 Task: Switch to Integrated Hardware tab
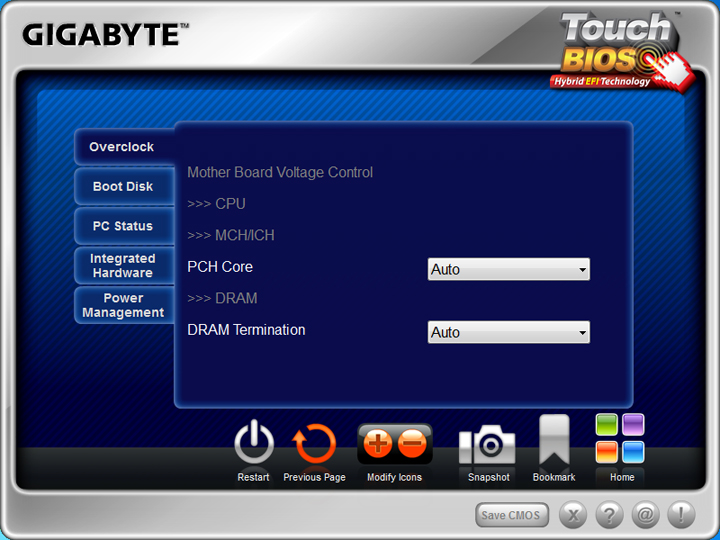tap(122, 265)
